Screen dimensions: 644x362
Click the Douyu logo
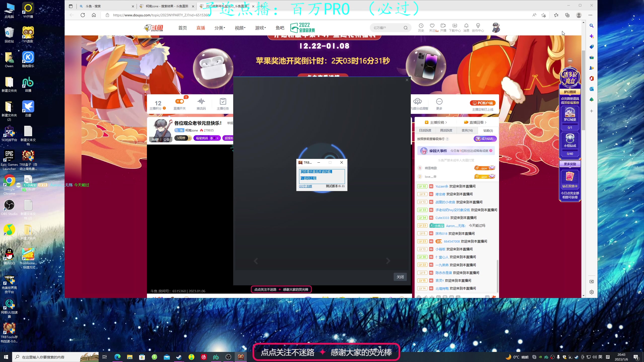(154, 28)
